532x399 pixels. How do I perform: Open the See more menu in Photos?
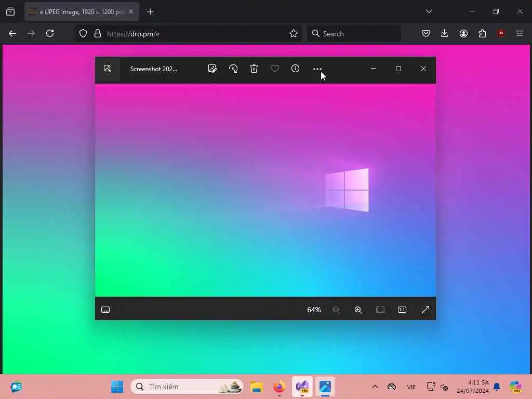coord(317,69)
